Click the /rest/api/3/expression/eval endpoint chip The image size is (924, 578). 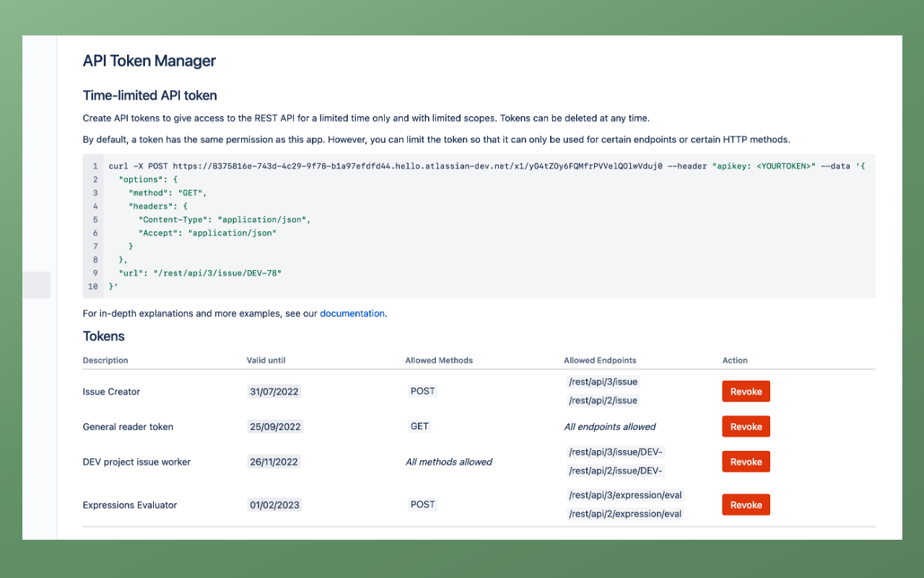(624, 495)
